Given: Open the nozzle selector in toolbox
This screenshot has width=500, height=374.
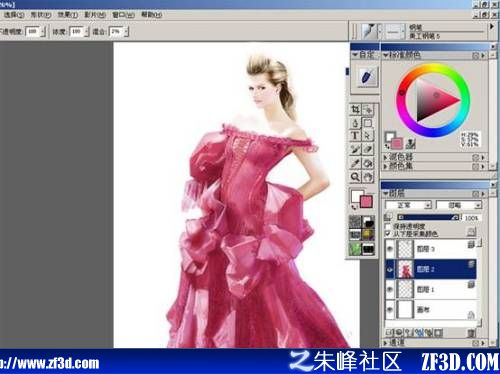Looking at the screenshot, I should 368,249.
